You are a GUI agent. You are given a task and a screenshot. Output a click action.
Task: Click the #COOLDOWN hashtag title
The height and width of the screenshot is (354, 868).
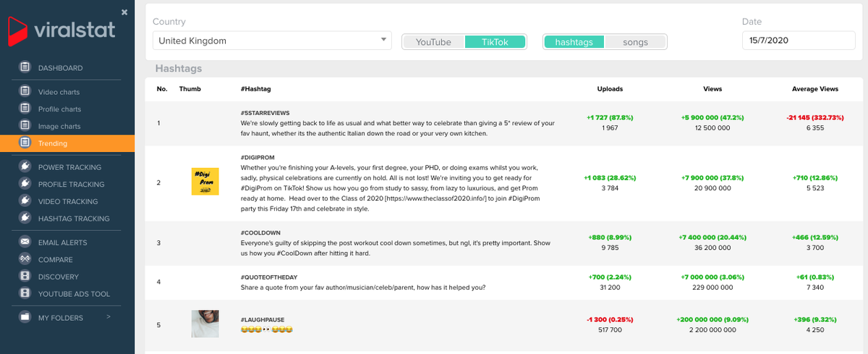(260, 234)
